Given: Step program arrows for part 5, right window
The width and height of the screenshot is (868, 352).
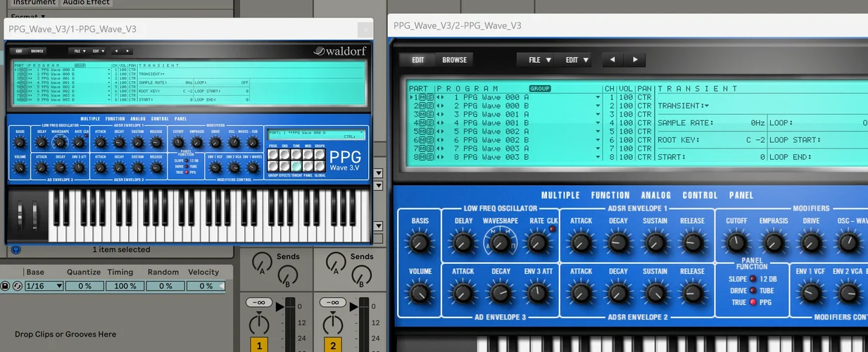Looking at the screenshot, I should 441,132.
